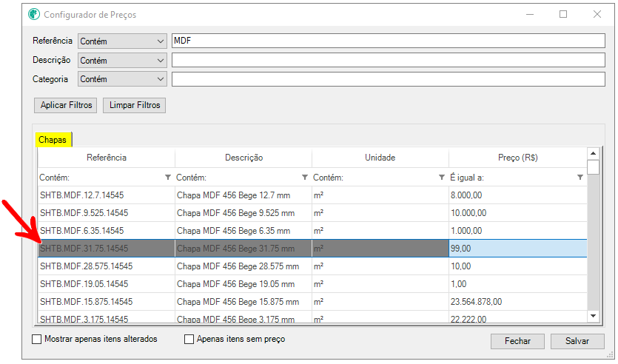Click the filter icon in Descrição column

coord(305,178)
